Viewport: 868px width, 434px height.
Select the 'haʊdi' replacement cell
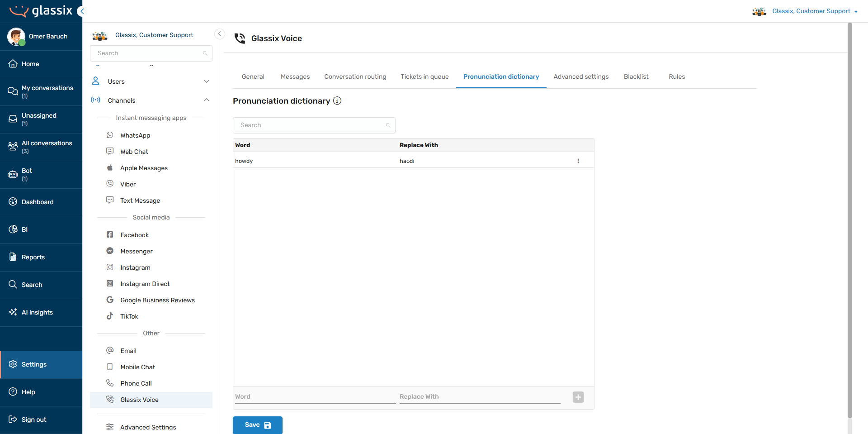[407, 161]
